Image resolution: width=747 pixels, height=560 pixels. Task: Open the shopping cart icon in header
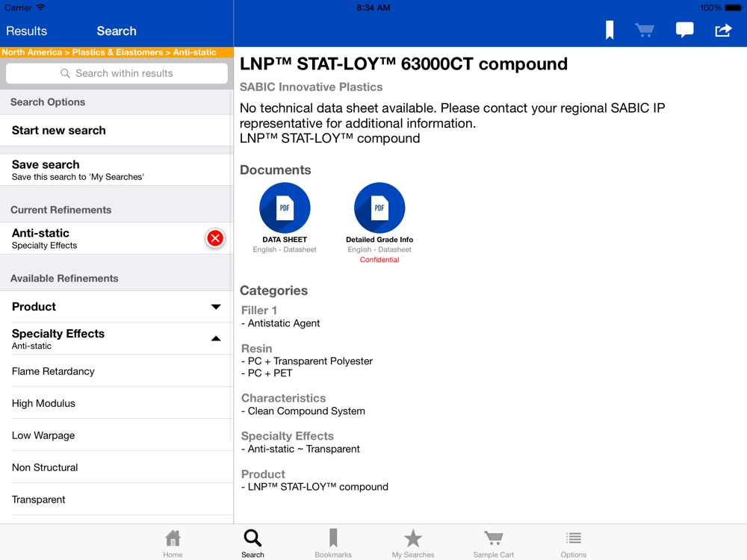[645, 31]
